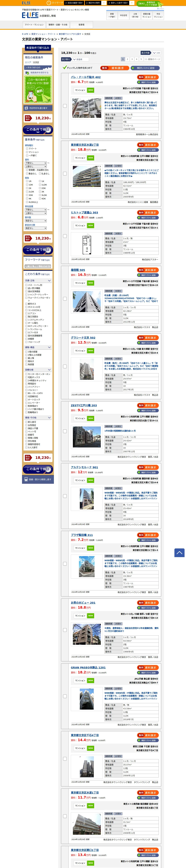Add ZESTY江戸川橋 203 to 検討リスト
The width and height of the screenshot is (186, 868).
(148, 410)
